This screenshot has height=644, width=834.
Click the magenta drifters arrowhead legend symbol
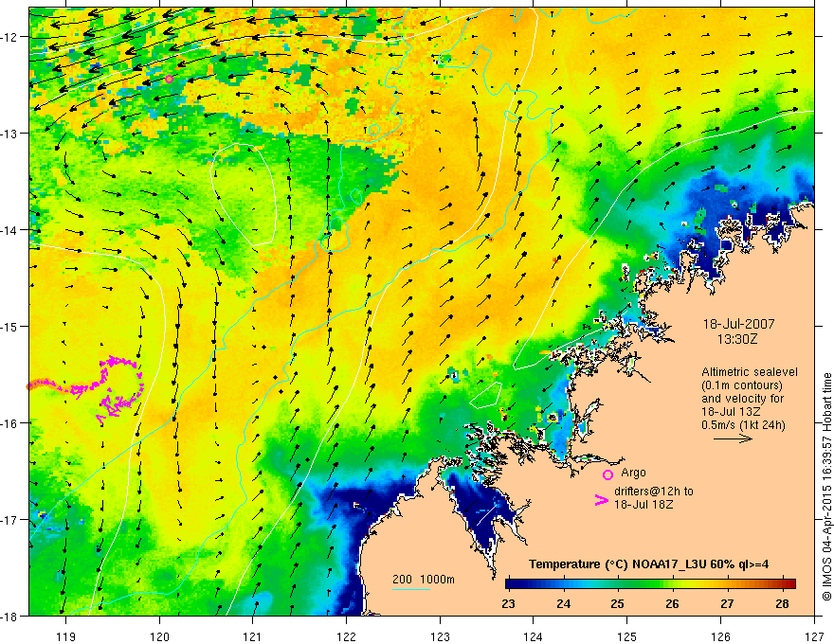click(602, 500)
